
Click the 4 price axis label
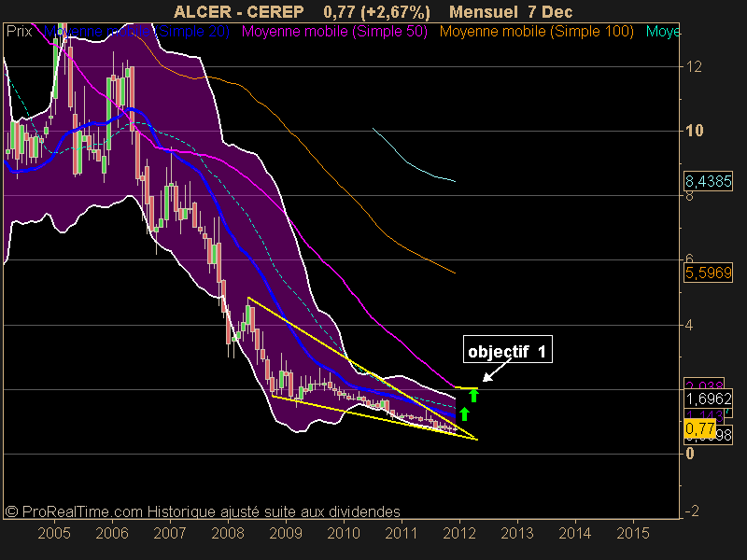[x=689, y=326]
